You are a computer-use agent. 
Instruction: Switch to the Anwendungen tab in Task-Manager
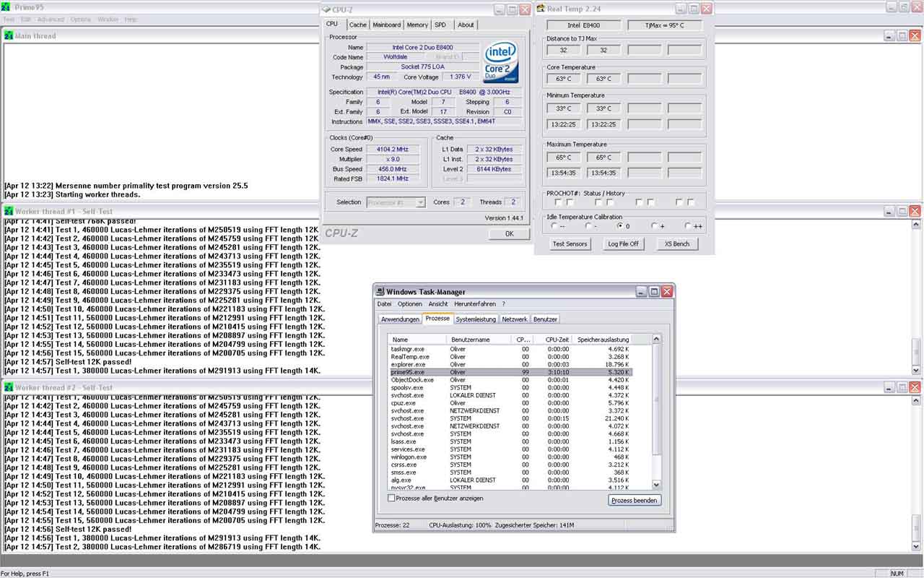[x=400, y=319]
